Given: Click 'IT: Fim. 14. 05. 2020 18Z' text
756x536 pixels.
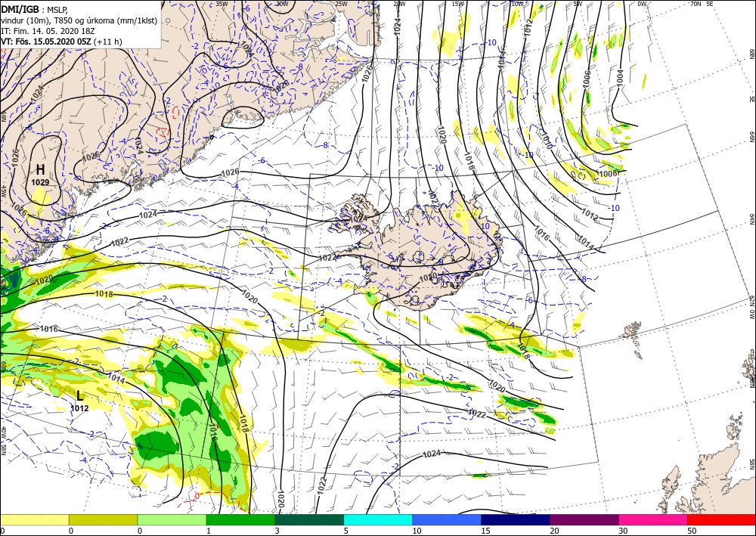Looking at the screenshot, I should [x=48, y=31].
